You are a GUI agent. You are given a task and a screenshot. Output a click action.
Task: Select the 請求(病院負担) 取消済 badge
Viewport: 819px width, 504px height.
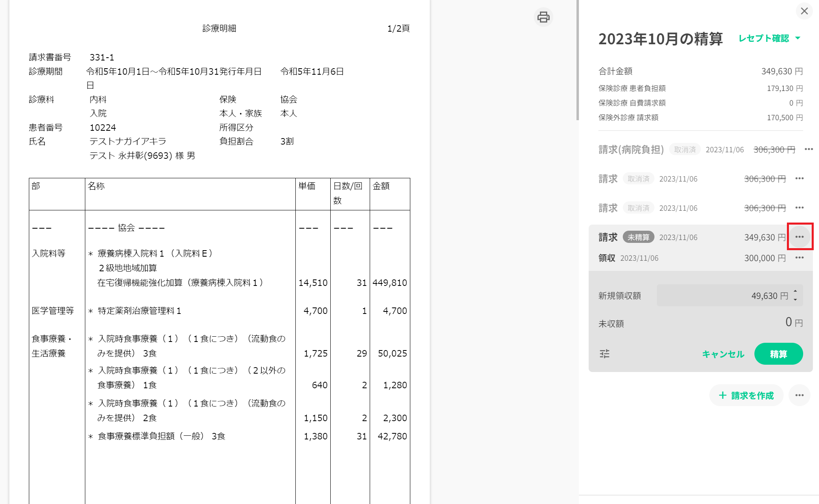pyautogui.click(x=685, y=149)
